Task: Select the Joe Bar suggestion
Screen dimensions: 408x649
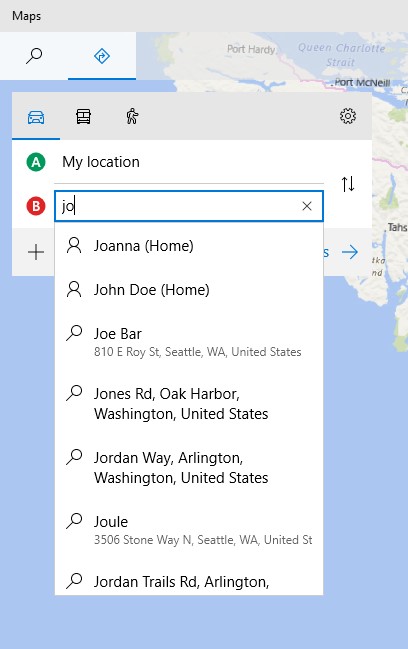Action: tap(189, 342)
